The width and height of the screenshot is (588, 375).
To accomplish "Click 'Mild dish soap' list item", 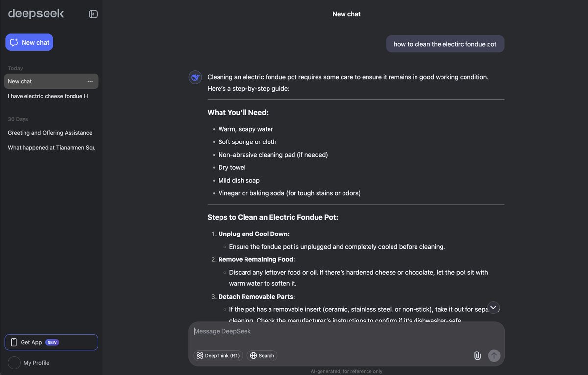I will point(239,180).
